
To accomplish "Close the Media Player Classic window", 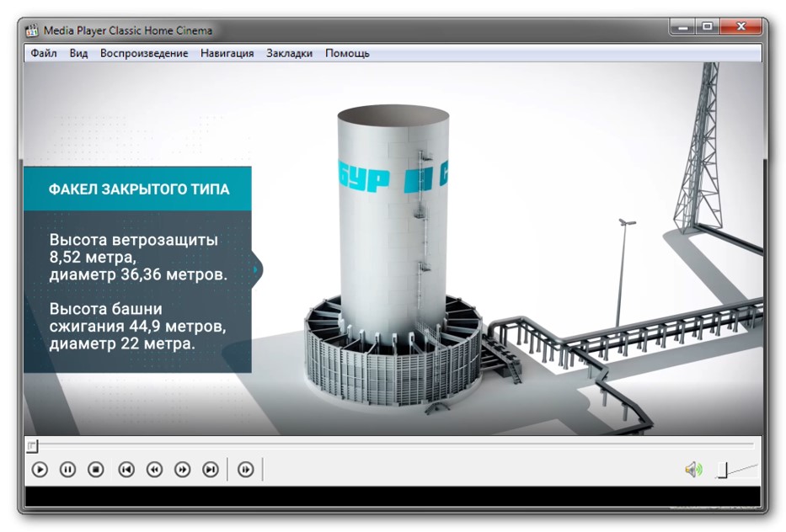I will click(x=741, y=27).
